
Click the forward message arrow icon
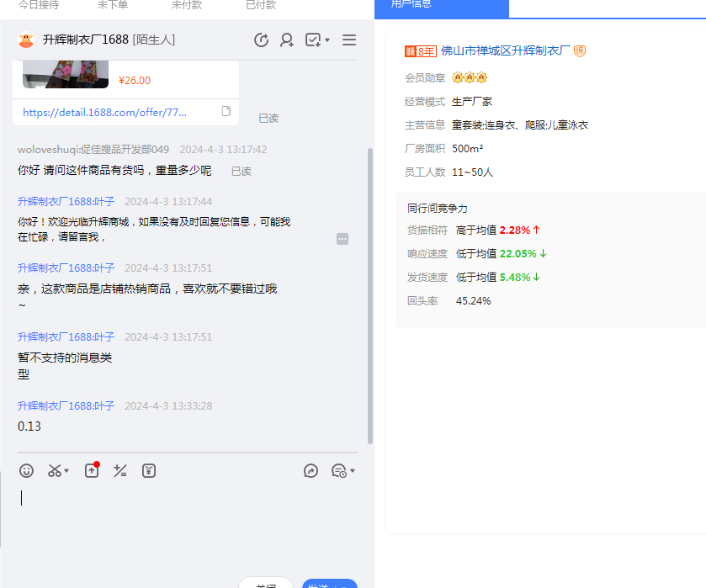311,471
